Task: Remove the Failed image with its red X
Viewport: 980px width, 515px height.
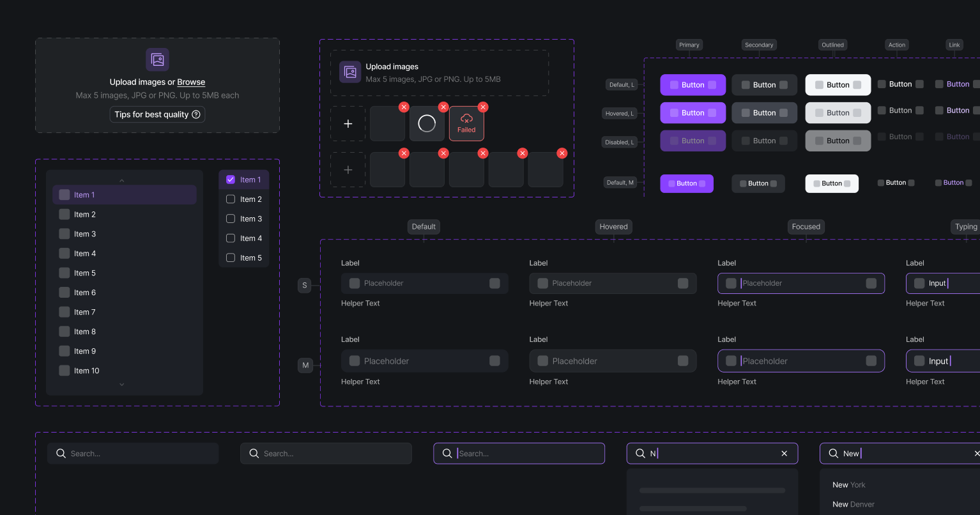Action: (483, 107)
